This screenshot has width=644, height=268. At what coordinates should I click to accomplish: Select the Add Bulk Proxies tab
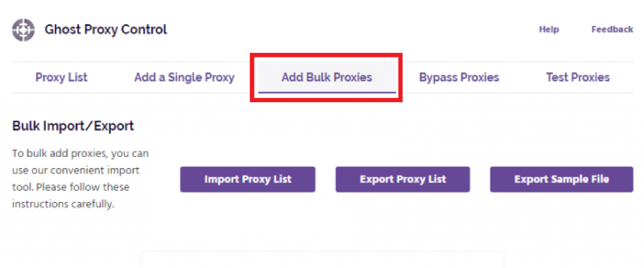click(327, 77)
